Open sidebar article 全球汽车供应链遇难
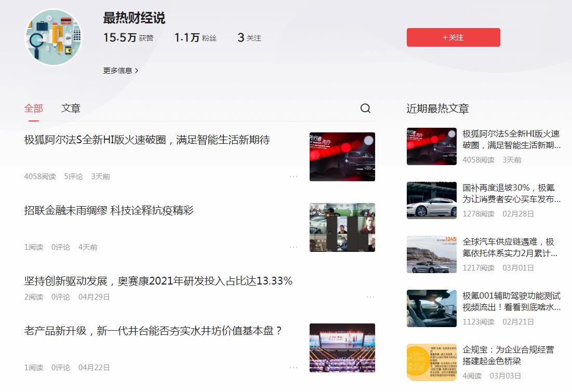572x392 pixels. tap(510, 247)
